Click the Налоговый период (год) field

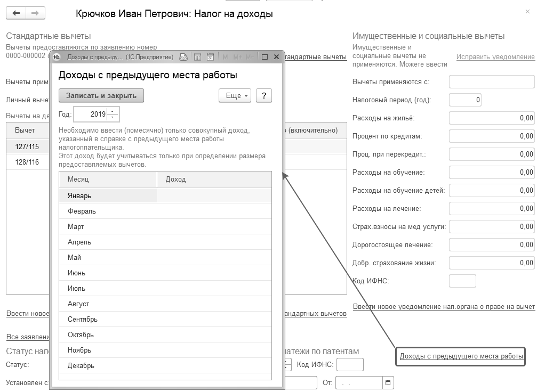465,100
